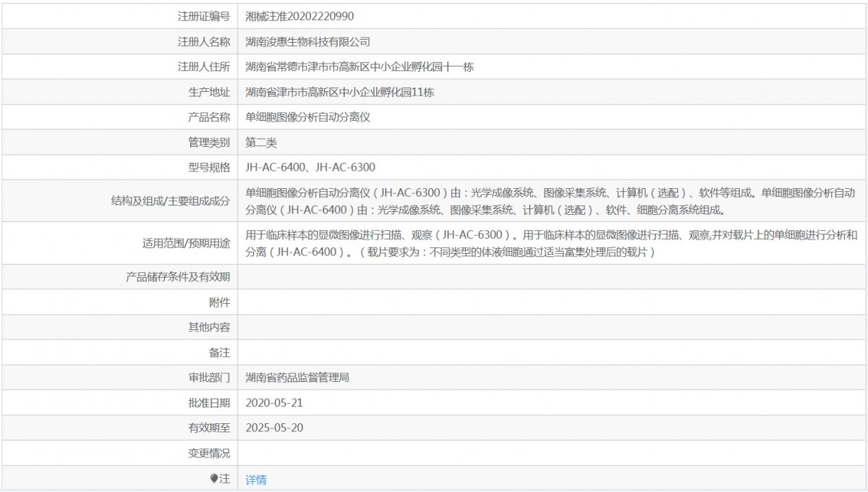This screenshot has width=868, height=492.
Task: Select registrant name 湖南浚惠生物科技有限公司
Action: 308,41
